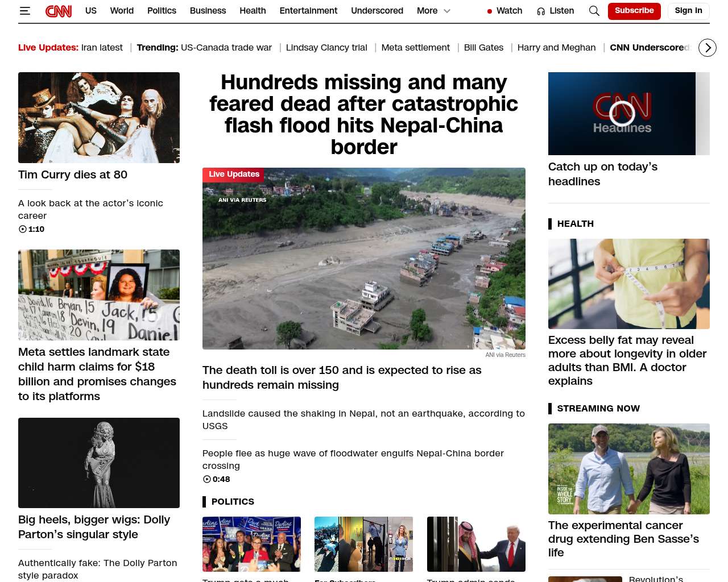728x582 pixels.
Task: Open excess belly fat longevity article
Action: (627, 360)
